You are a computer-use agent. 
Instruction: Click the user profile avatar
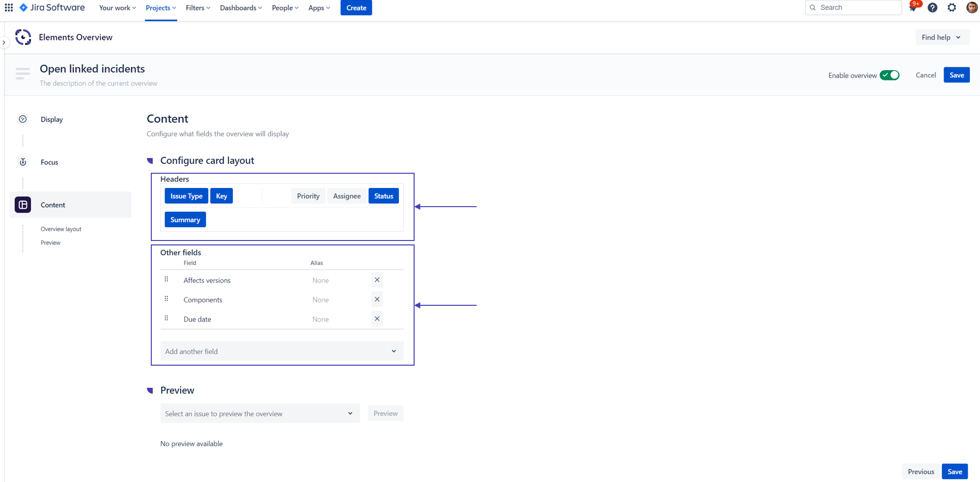971,8
